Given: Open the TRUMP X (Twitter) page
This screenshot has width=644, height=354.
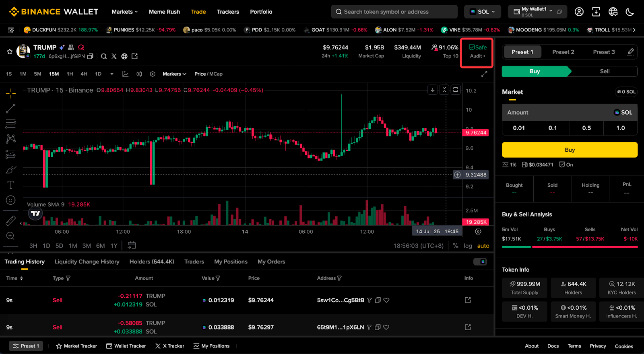Looking at the screenshot, I should pos(114,56).
